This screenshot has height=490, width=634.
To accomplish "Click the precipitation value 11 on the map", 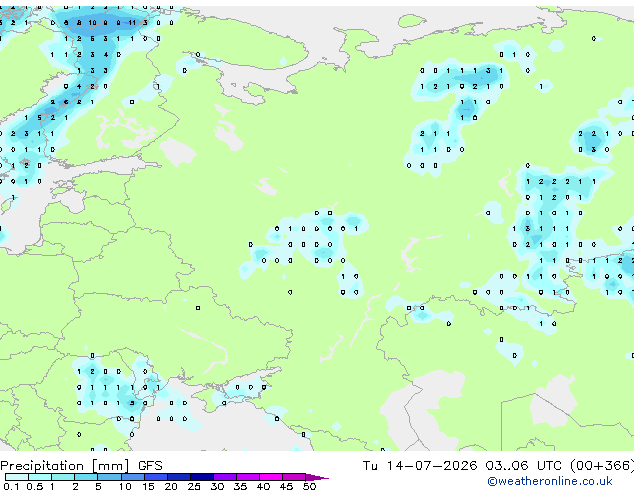I will tap(132, 23).
